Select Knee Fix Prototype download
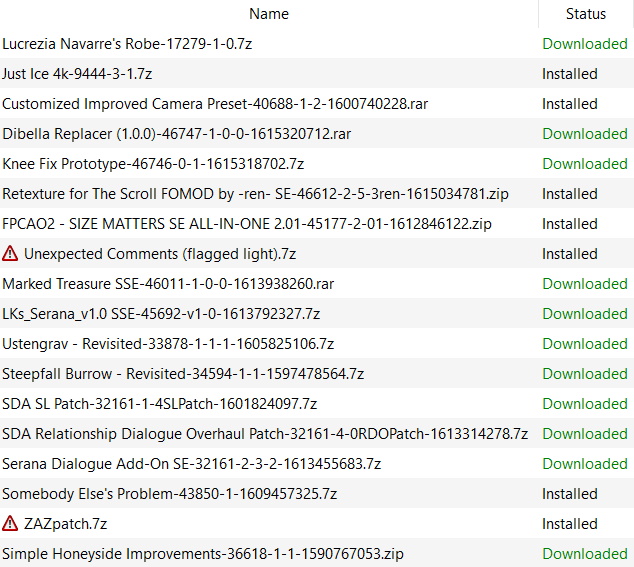This screenshot has height=567, width=634. tap(317, 163)
